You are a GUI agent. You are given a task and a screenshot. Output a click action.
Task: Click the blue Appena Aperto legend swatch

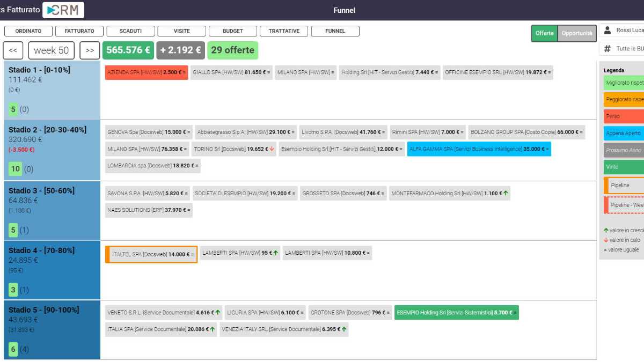tap(624, 134)
